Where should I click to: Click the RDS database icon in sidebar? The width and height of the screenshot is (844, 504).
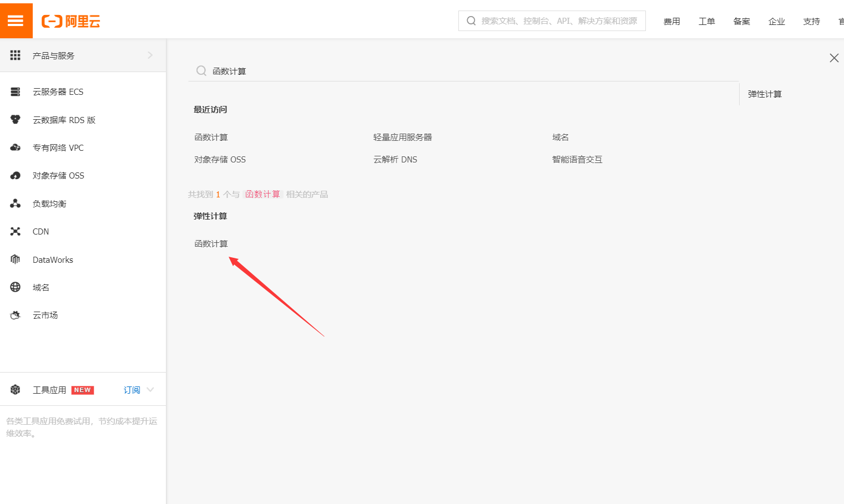16,120
